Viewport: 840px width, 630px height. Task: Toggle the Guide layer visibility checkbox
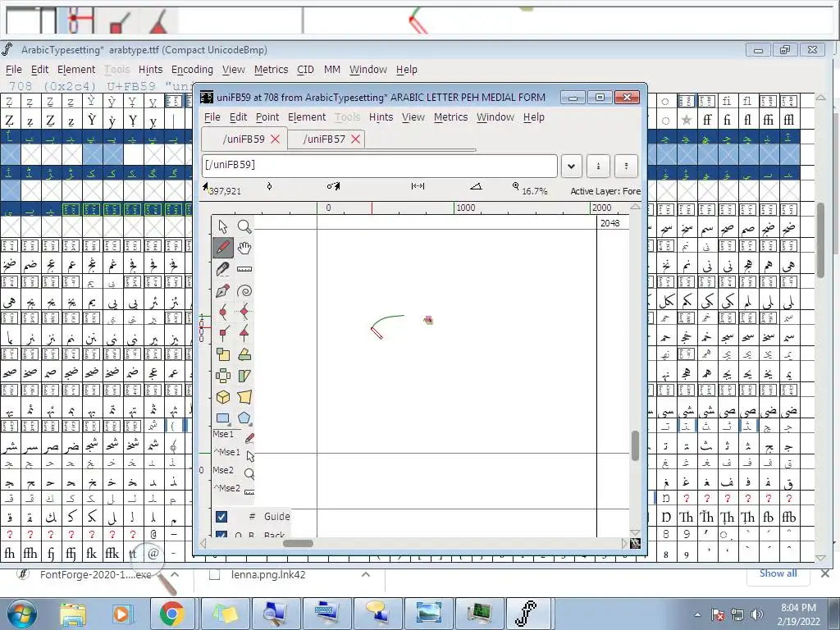click(x=221, y=517)
